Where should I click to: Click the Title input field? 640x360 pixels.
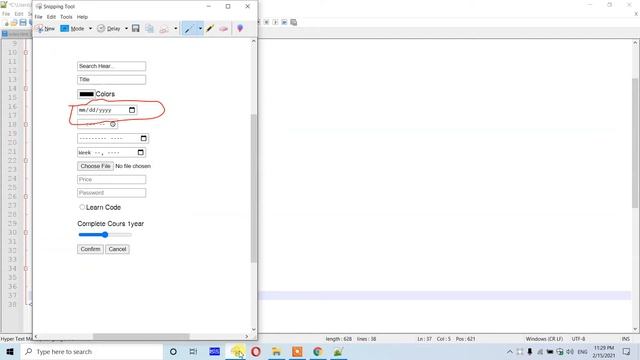[x=111, y=80]
